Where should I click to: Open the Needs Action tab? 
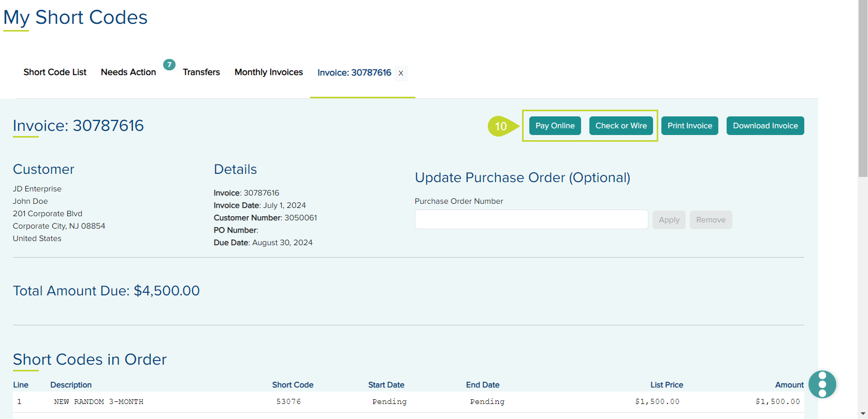tap(128, 72)
